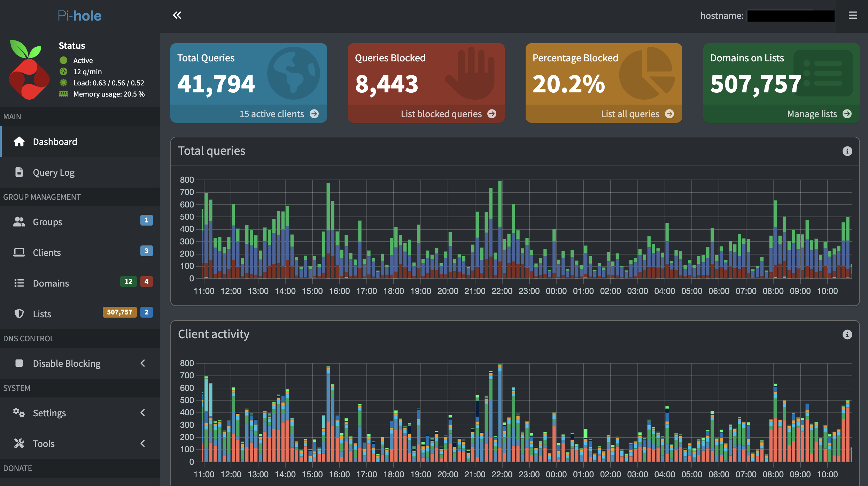868x486 pixels.
Task: Click List blocked queries on the red card
Action: (442, 114)
